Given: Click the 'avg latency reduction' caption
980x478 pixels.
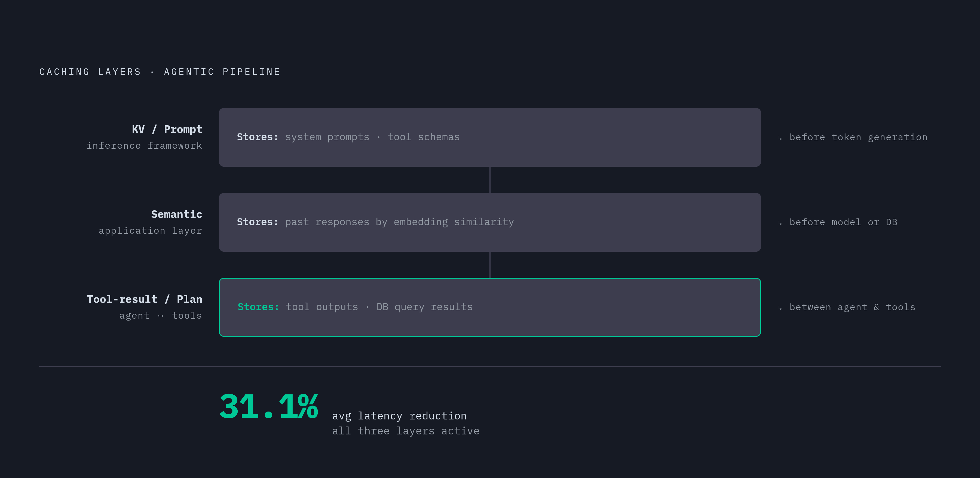Looking at the screenshot, I should click(399, 416).
